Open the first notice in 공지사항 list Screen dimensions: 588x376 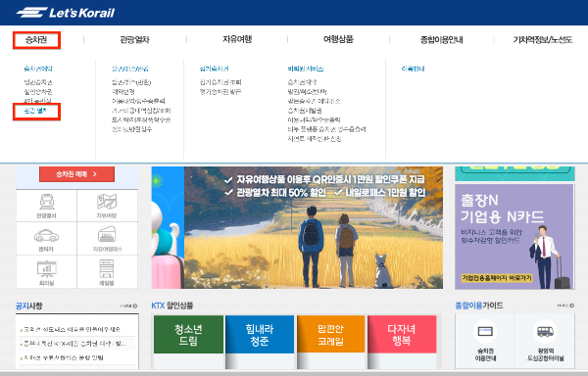72,330
